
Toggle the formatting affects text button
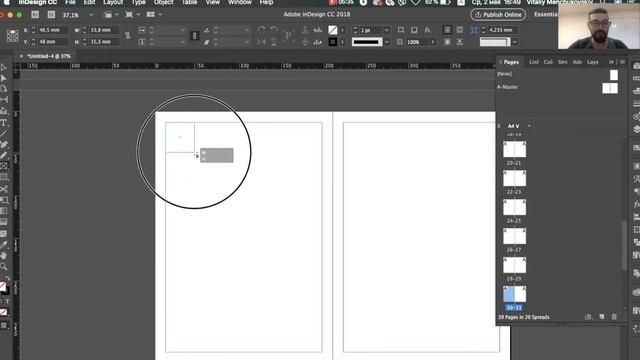tap(8, 301)
